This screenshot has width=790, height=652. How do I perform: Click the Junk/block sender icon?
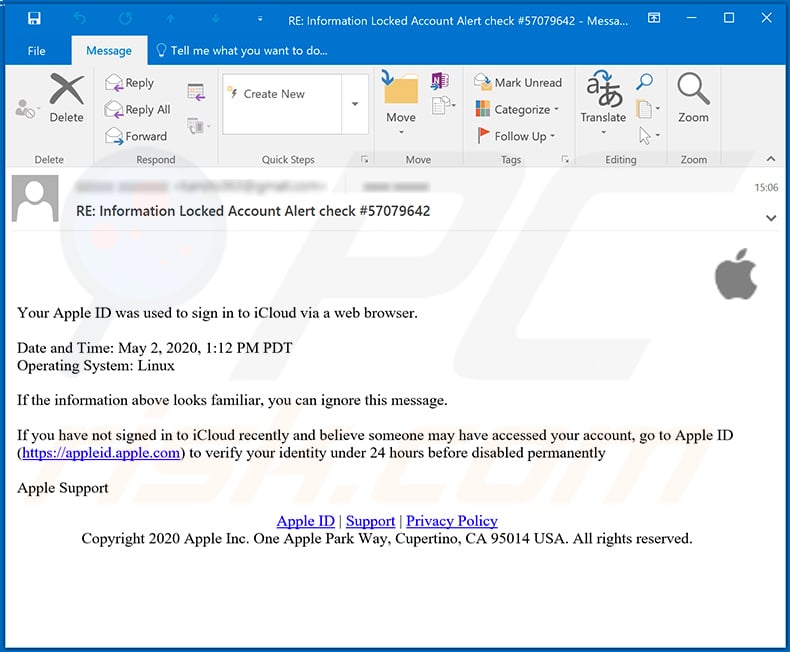pos(25,108)
